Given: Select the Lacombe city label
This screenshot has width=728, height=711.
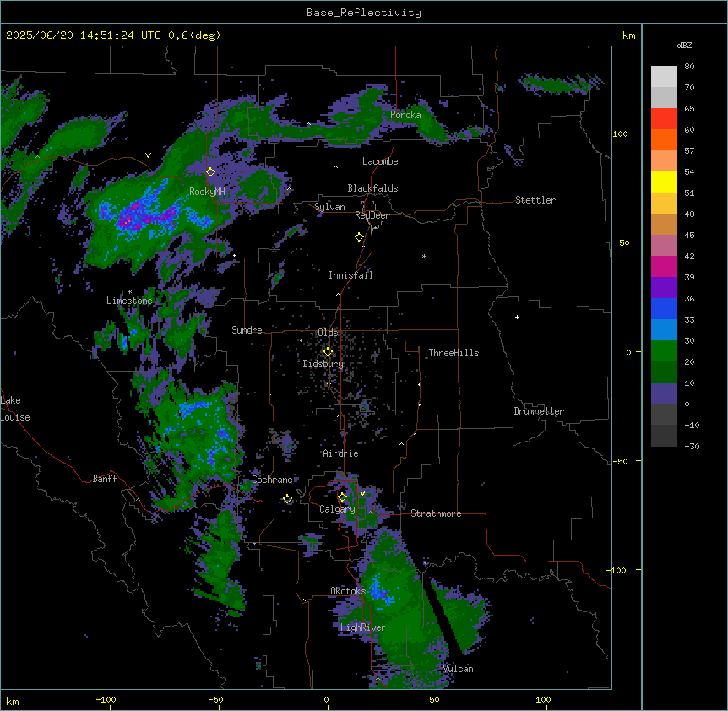Looking at the screenshot, I should (380, 161).
